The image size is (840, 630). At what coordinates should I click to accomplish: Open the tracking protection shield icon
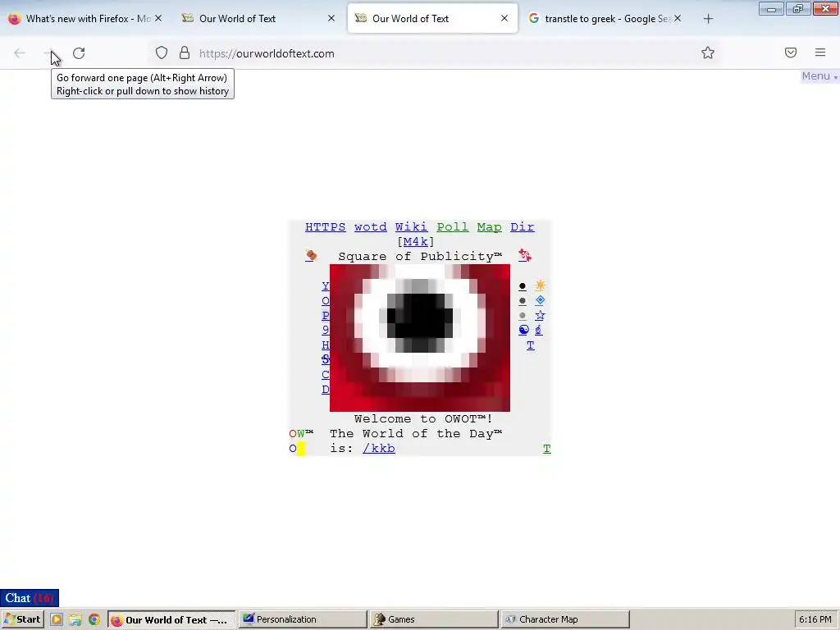[x=162, y=53]
